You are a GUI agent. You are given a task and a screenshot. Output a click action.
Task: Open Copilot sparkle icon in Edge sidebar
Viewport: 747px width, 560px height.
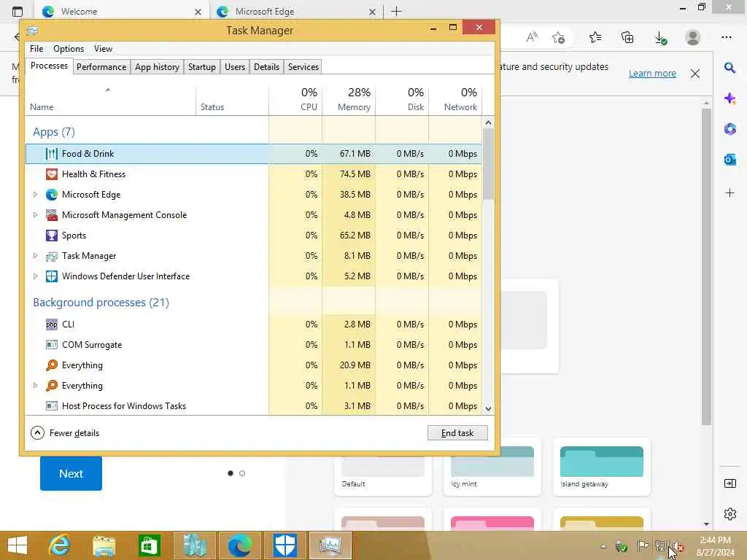pos(729,98)
